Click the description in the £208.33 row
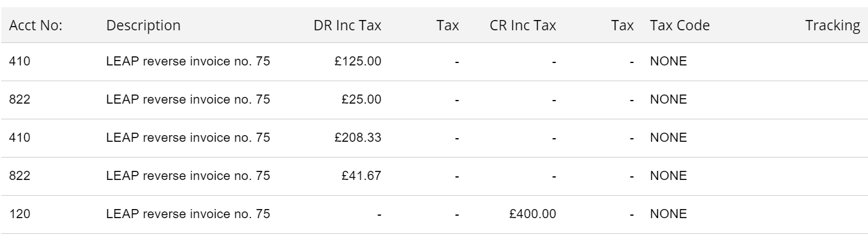This screenshot has width=868, height=246. pos(188,138)
